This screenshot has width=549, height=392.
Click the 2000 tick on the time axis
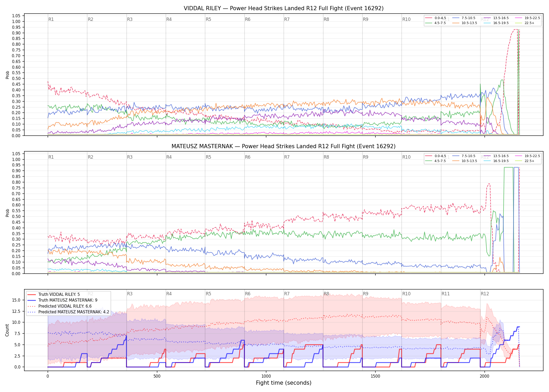coord(485,376)
